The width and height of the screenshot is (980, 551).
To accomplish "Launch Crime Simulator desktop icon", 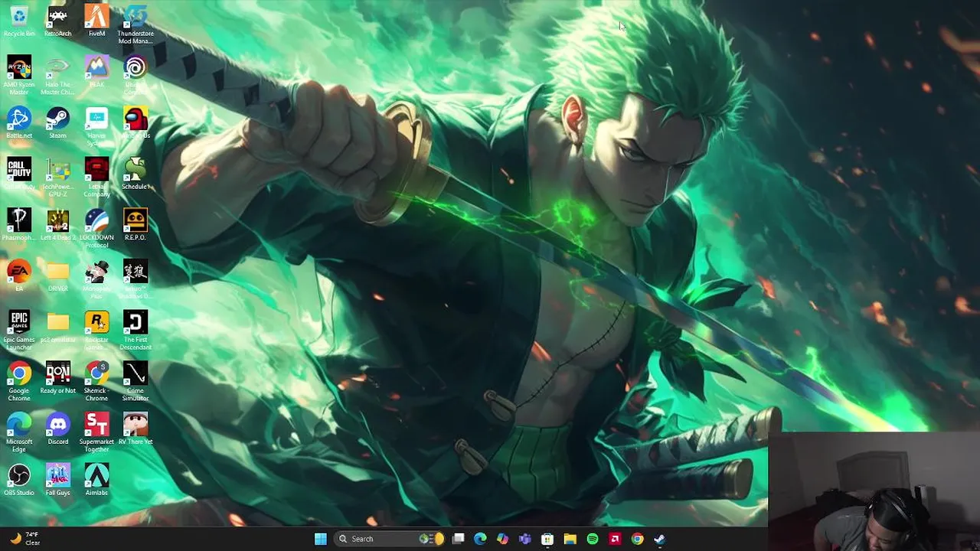I will click(x=136, y=381).
